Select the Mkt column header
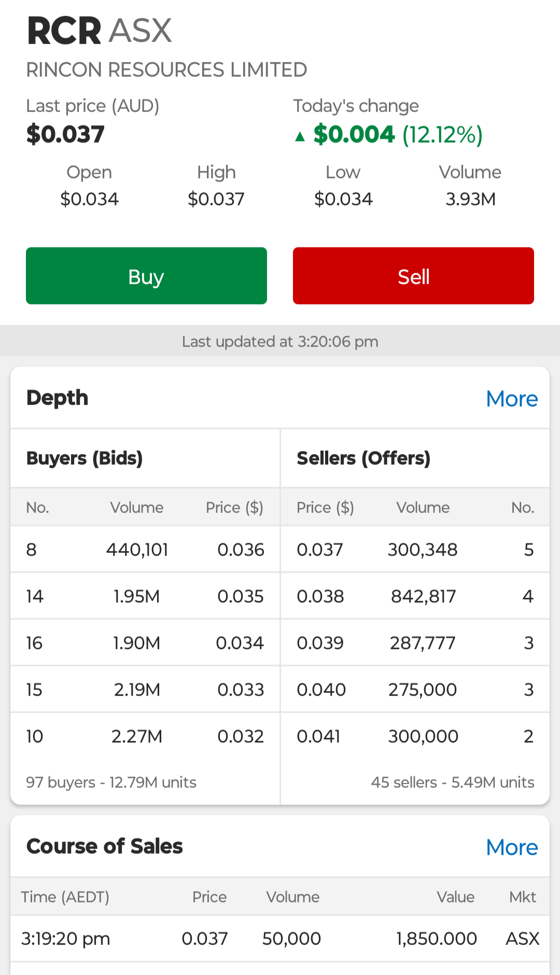 tap(523, 897)
